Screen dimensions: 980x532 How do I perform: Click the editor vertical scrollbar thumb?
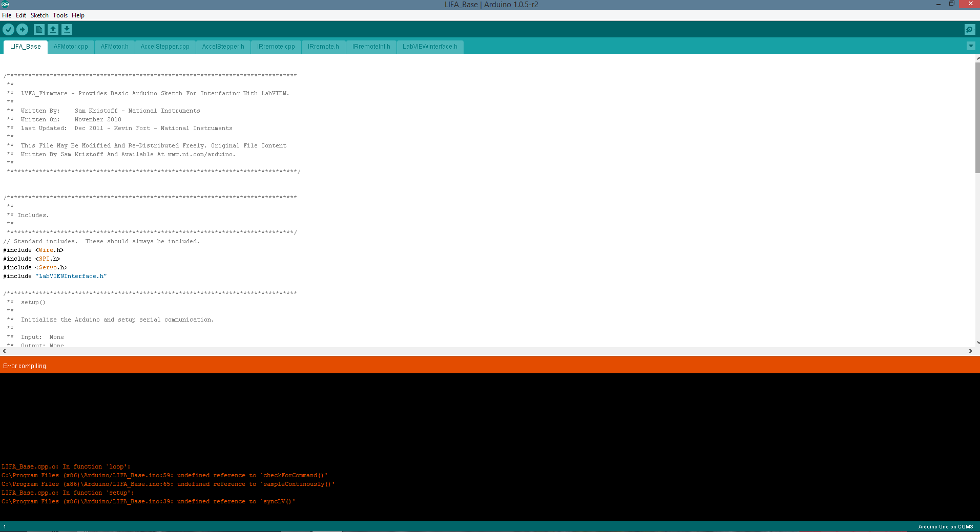click(977, 118)
